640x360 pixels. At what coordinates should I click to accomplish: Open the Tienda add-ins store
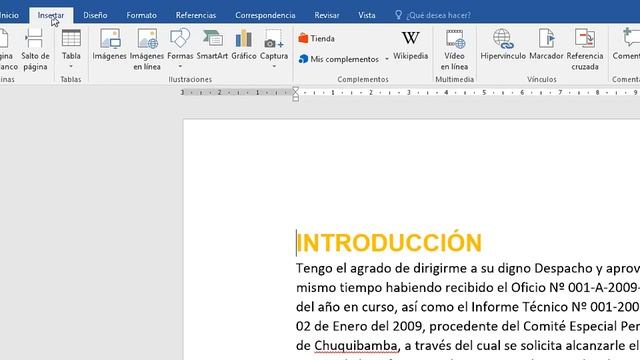(317, 38)
